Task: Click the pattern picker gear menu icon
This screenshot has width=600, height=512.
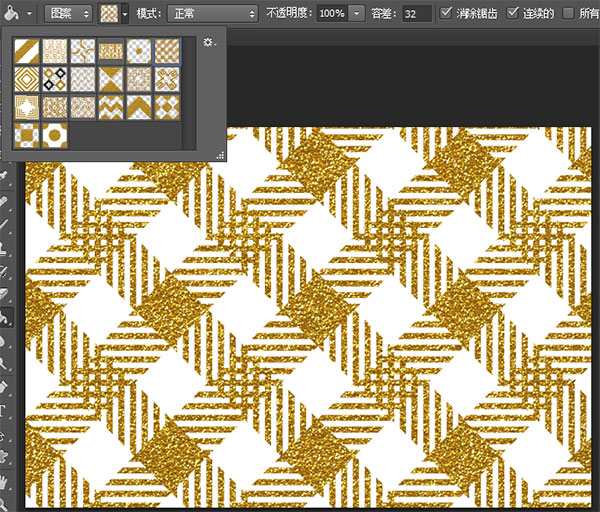Action: click(x=208, y=43)
